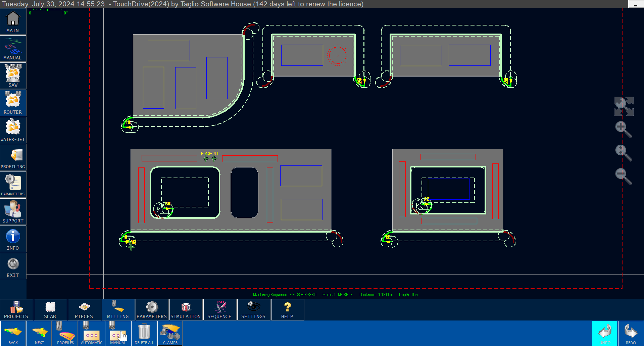
Task: Go to the NEXT step
Action: [x=39, y=333]
